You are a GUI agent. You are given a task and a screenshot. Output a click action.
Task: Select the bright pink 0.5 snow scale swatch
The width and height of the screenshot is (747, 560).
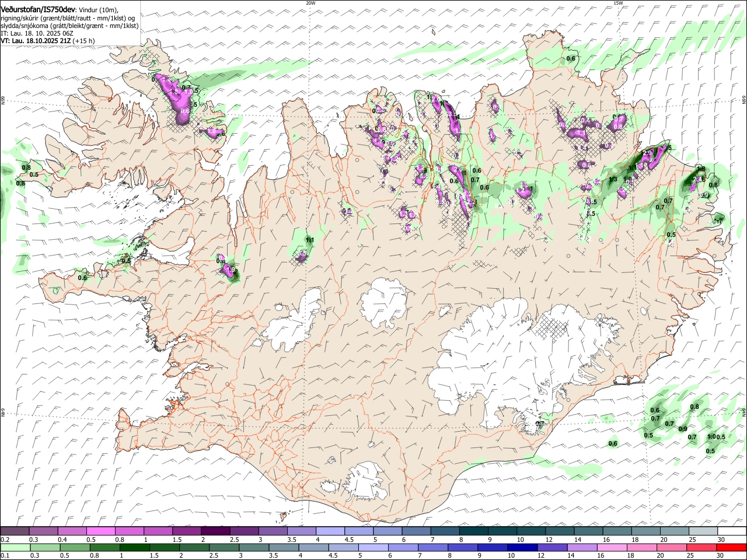pyautogui.click(x=100, y=531)
